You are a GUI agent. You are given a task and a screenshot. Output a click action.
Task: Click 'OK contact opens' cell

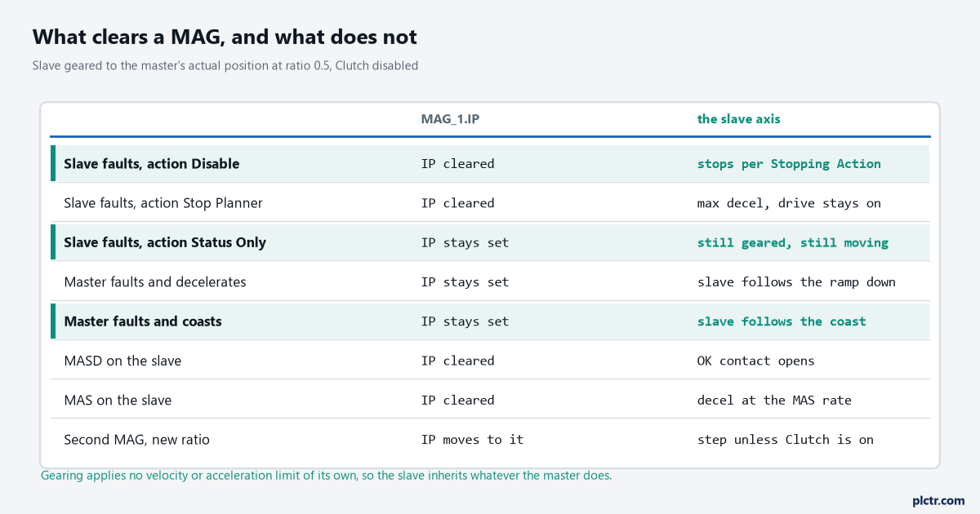[755, 361]
